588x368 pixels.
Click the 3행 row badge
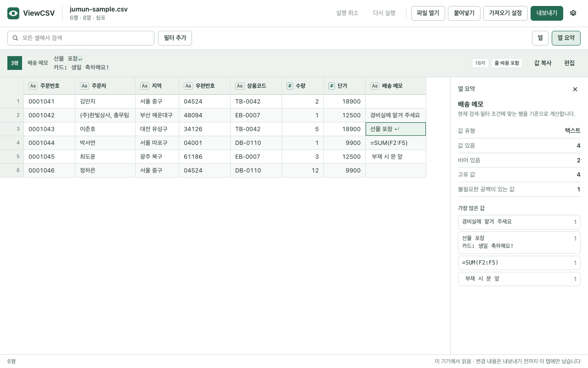click(x=15, y=63)
